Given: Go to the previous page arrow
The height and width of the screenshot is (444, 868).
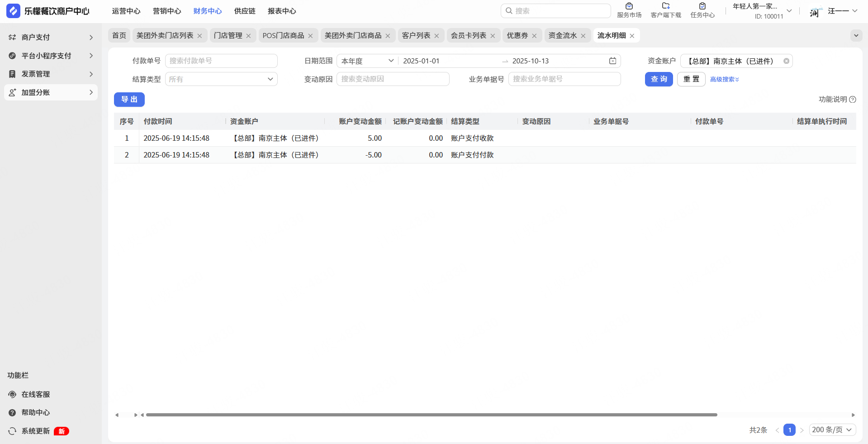Looking at the screenshot, I should 777,430.
